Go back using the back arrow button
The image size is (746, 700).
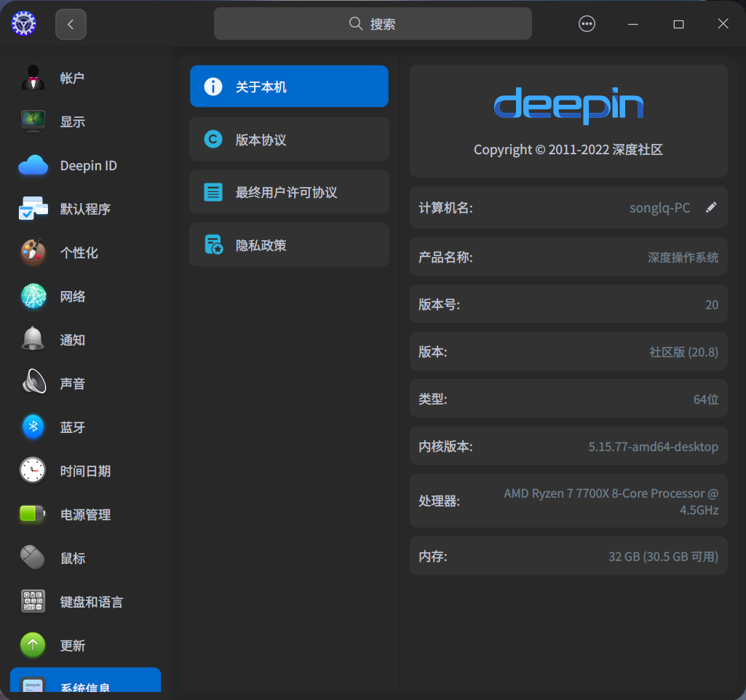(x=71, y=24)
